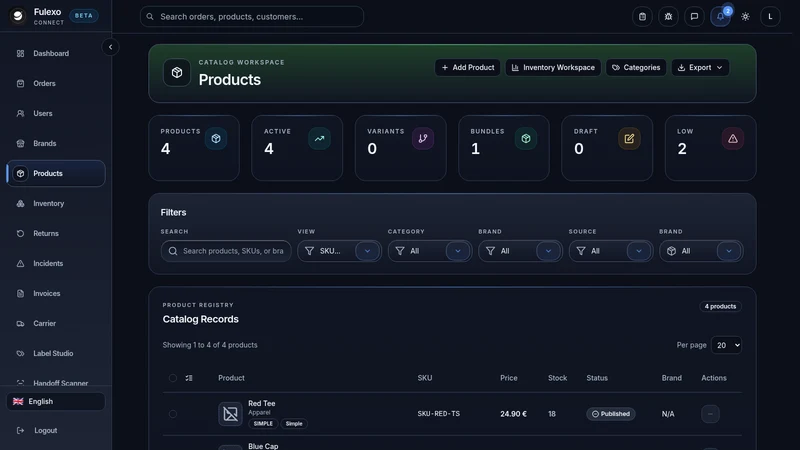Open the Red Tee row actions button
Screen dimensions: 800x450
710,414
